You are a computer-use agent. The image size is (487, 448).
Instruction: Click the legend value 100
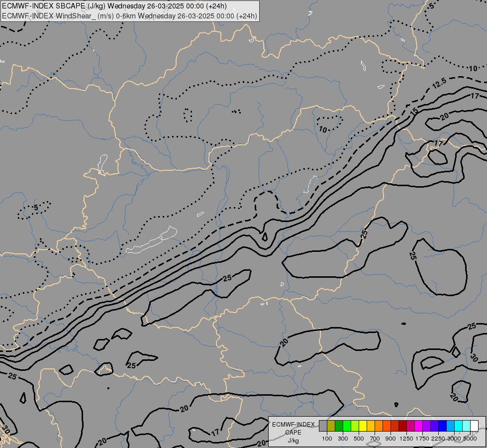[327, 439]
